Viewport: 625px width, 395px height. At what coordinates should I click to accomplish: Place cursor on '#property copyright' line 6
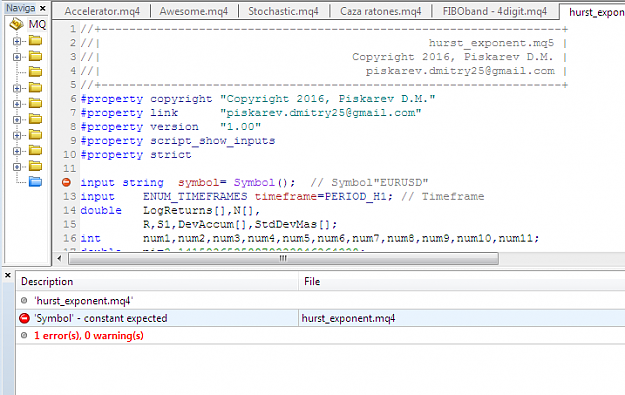coord(257,99)
